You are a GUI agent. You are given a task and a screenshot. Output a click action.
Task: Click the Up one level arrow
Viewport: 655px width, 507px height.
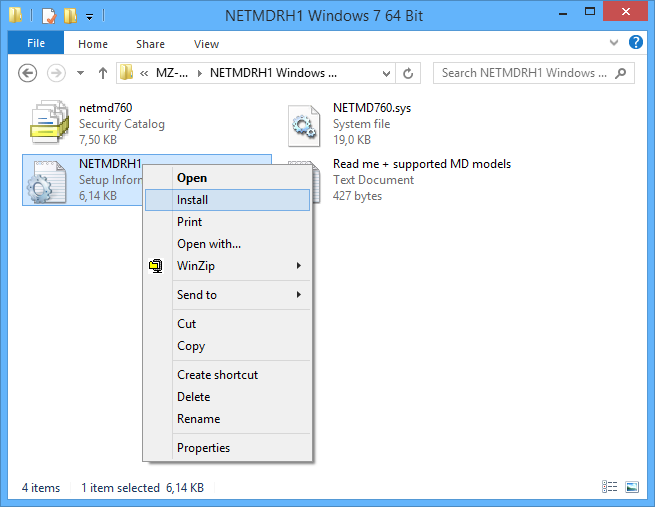point(103,73)
